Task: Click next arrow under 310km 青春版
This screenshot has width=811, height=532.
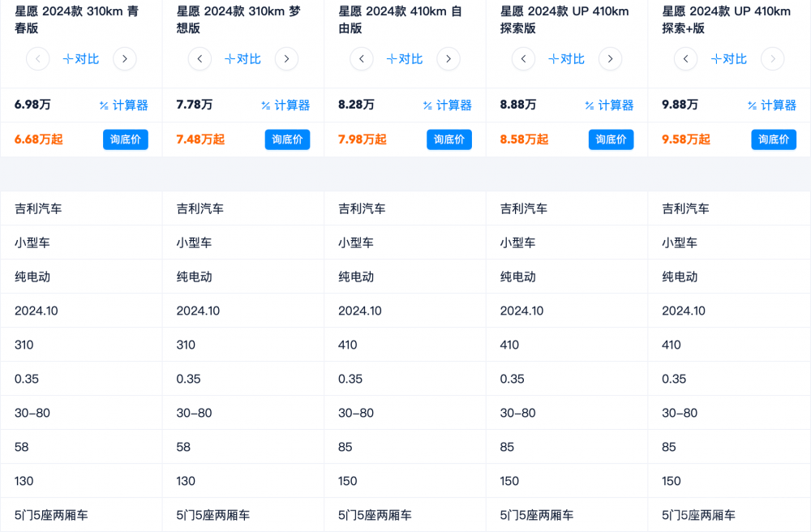Action: 125,59
